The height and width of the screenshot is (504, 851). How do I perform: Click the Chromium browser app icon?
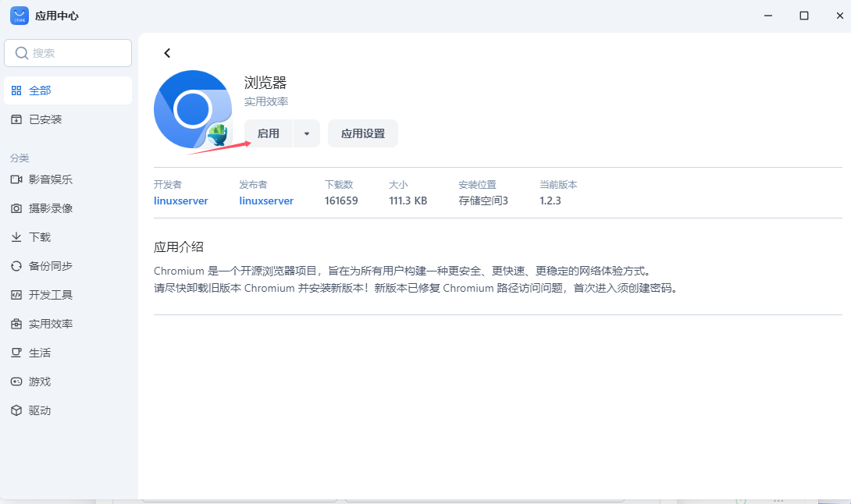coord(193,109)
